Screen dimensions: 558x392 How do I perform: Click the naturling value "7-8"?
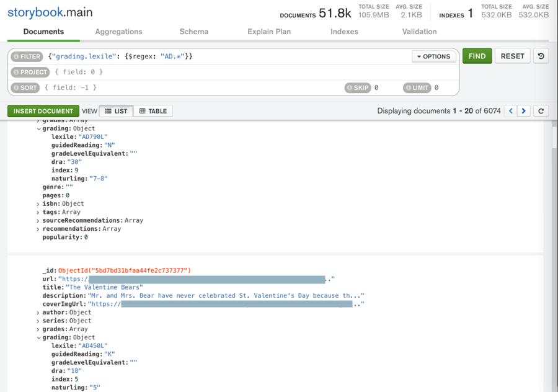pos(98,179)
